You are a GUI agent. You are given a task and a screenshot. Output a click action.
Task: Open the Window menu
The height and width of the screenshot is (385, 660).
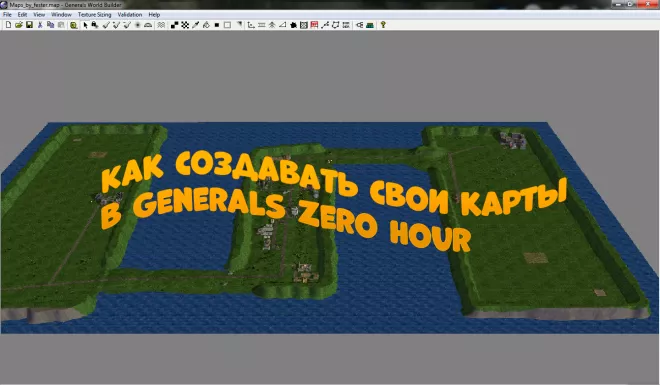[x=61, y=14]
